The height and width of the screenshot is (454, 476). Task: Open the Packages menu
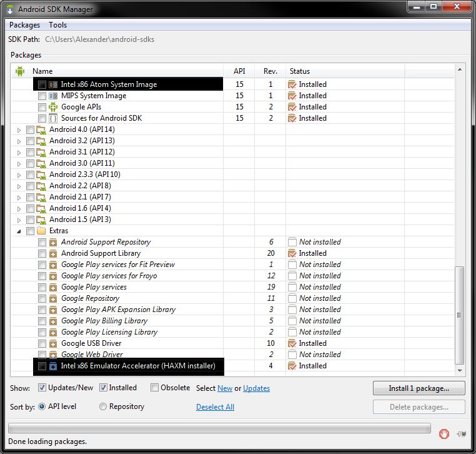click(x=24, y=25)
